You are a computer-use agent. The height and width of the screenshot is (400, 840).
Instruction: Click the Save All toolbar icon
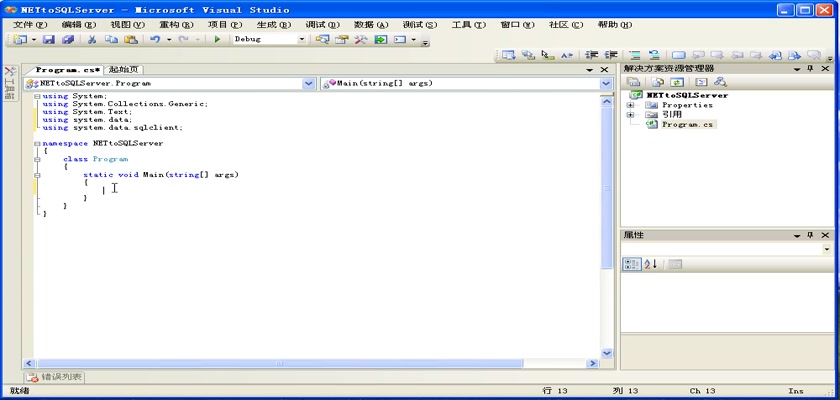(68, 39)
